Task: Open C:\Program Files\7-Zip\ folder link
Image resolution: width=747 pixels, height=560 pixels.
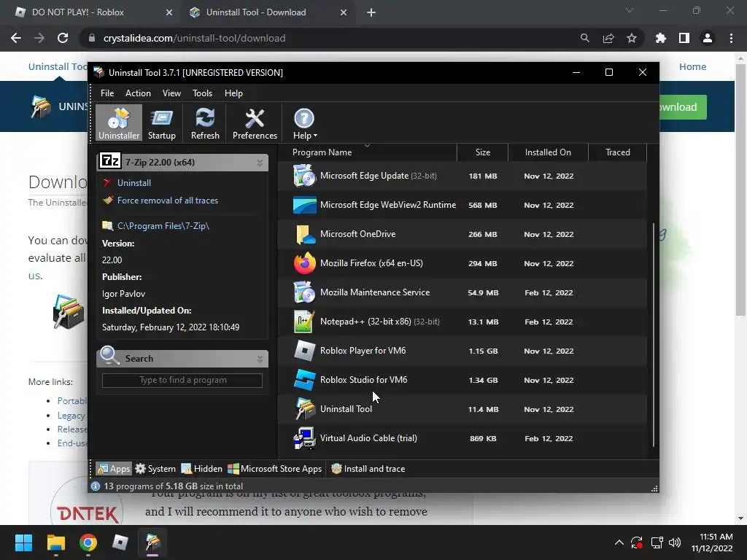Action: [x=163, y=226]
